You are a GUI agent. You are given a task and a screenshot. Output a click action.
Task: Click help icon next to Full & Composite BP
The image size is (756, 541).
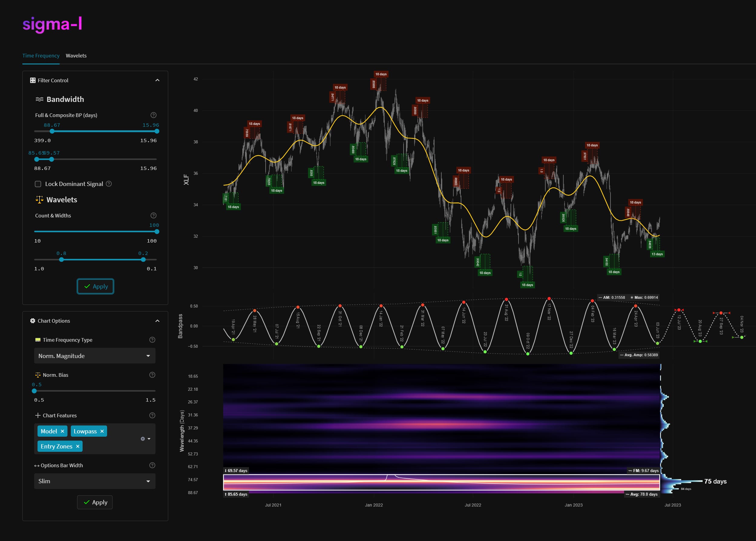coord(153,115)
